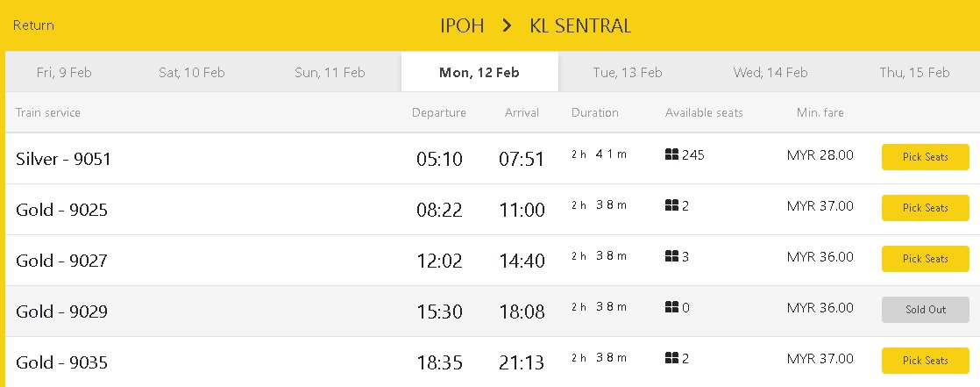Go to Thu, 15 Feb tab

(x=914, y=73)
